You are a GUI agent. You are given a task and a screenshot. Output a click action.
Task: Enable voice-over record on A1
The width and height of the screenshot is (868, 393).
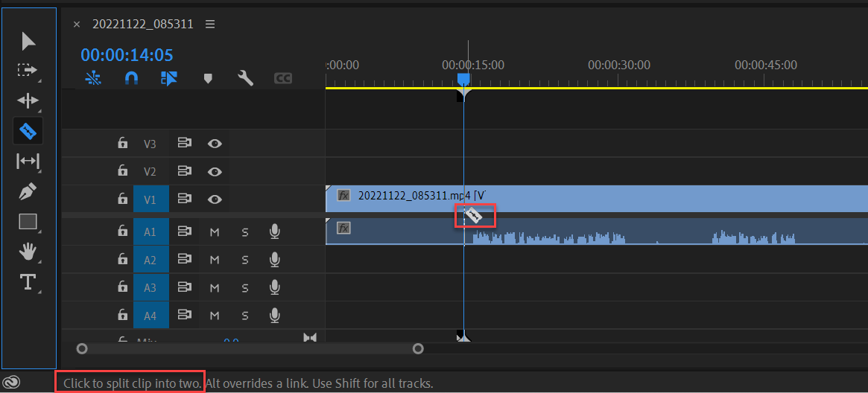point(274,231)
